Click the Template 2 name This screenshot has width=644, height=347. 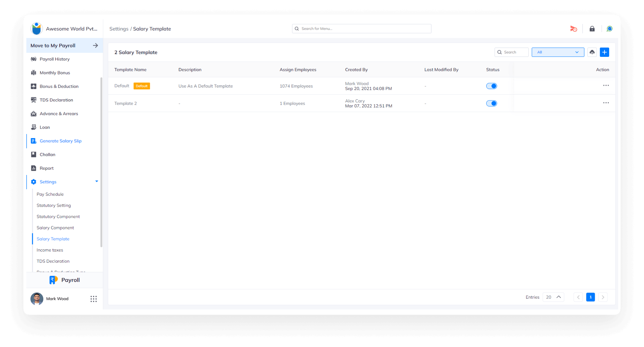click(126, 103)
